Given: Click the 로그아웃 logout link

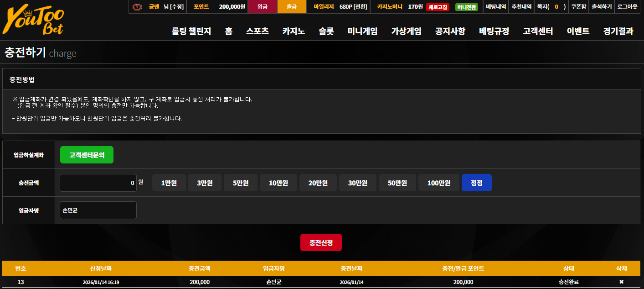Looking at the screenshot, I should pos(627,7).
